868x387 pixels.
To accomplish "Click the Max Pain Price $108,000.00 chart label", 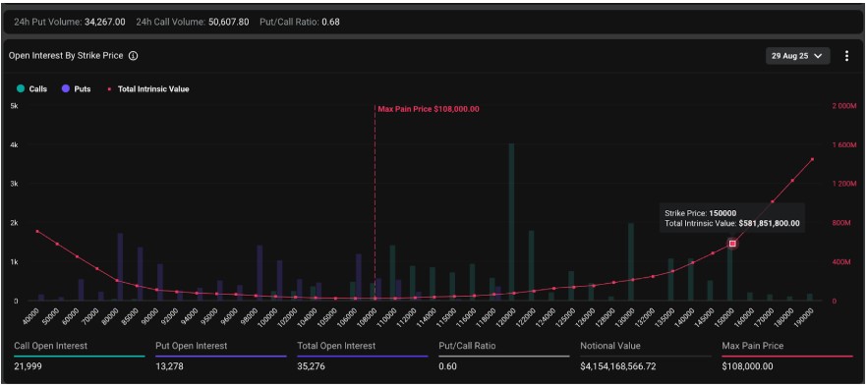I will click(429, 109).
